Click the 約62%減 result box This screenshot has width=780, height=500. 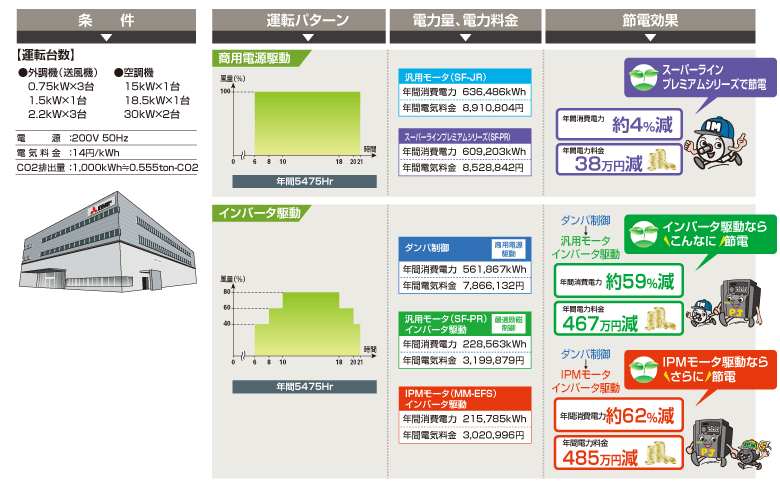(x=619, y=415)
